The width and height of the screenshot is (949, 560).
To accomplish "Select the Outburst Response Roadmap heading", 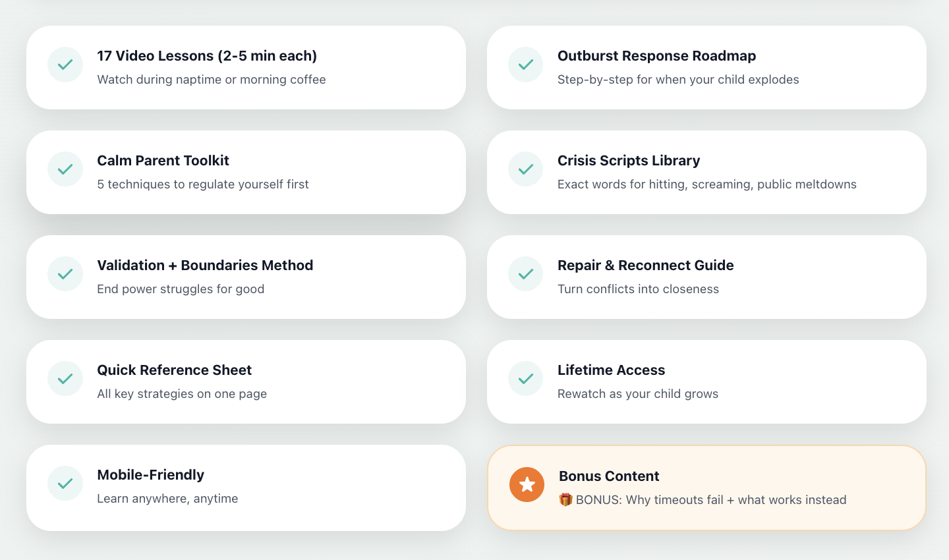I will (656, 56).
